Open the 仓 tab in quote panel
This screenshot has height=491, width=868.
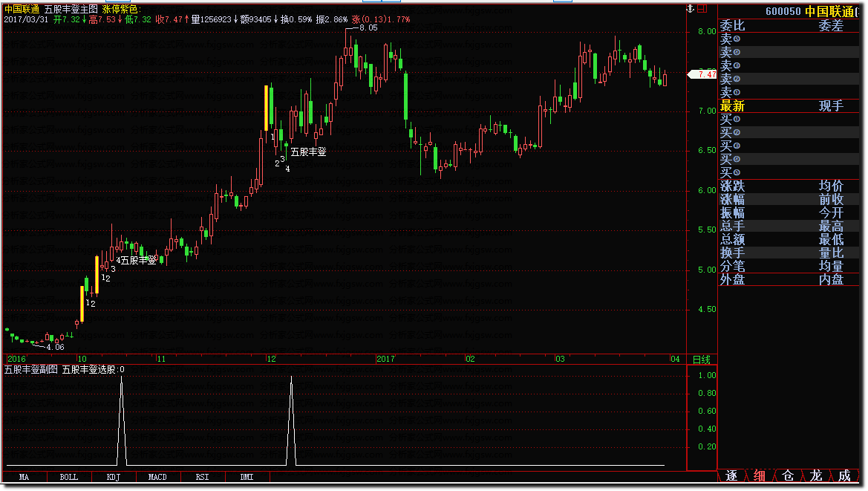[788, 475]
